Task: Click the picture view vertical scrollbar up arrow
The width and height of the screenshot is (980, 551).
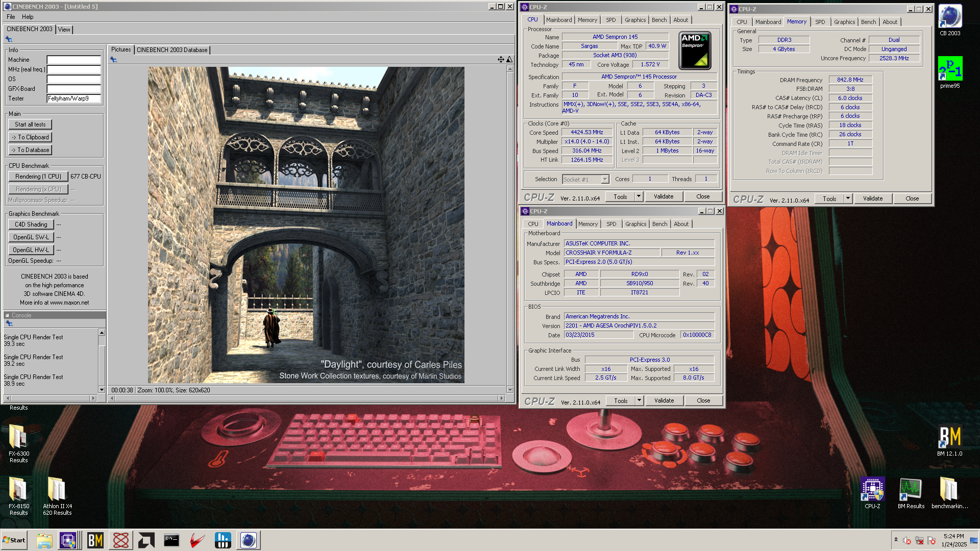Action: click(x=509, y=69)
